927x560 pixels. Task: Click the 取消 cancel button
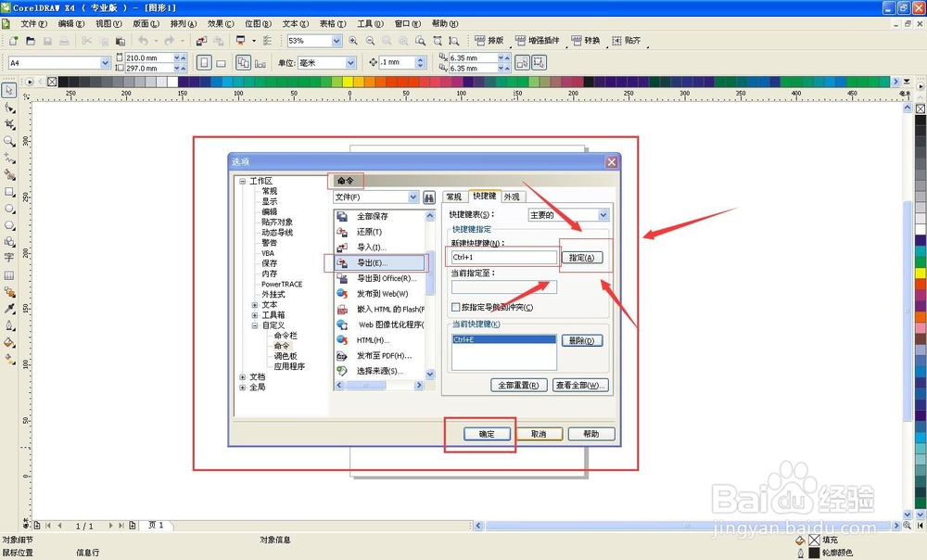click(539, 434)
